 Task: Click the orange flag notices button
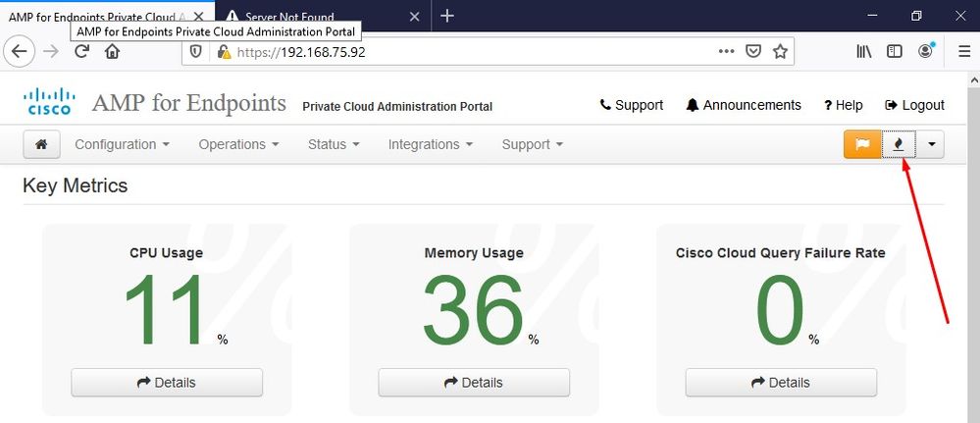862,144
